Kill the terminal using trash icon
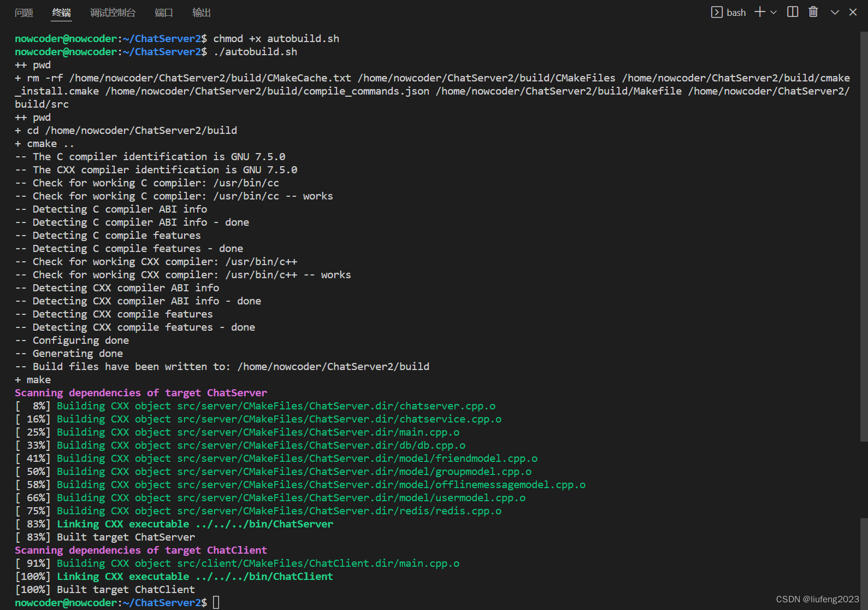Image resolution: width=868 pixels, height=610 pixels. click(813, 12)
